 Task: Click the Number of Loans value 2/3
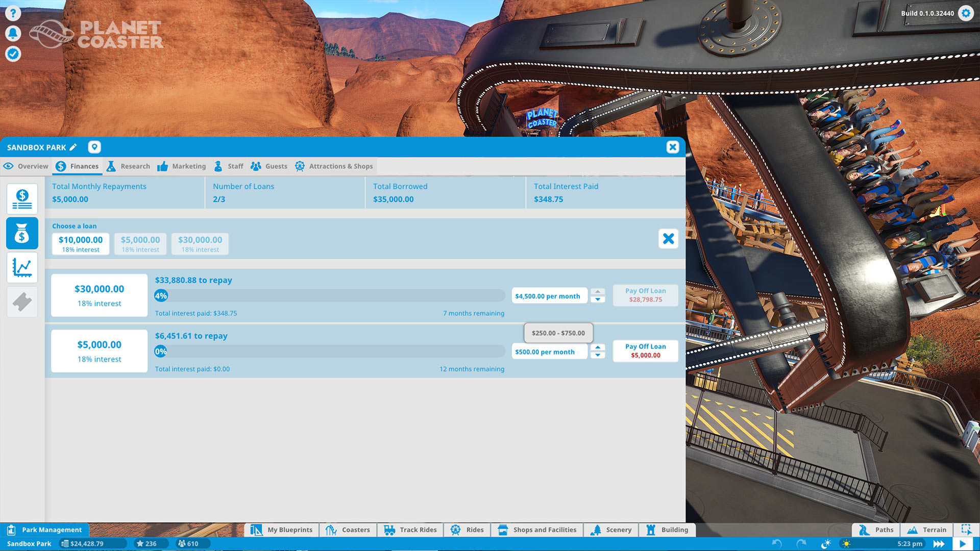pos(219,199)
